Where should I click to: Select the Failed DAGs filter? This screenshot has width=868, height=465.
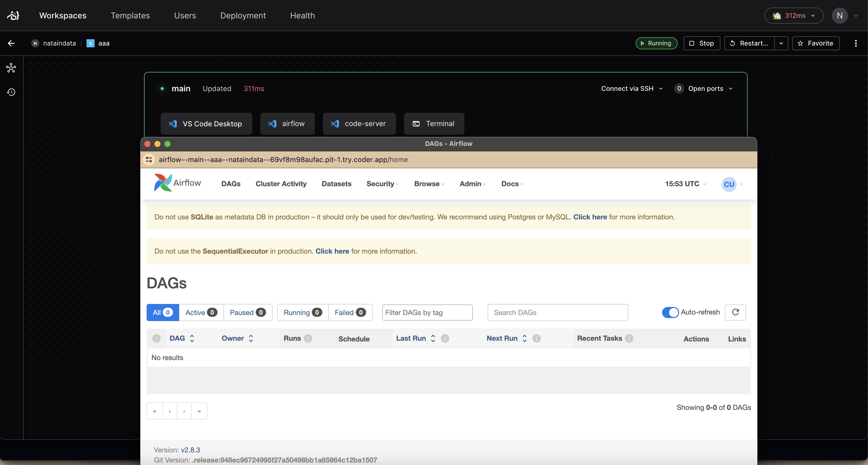[350, 313]
